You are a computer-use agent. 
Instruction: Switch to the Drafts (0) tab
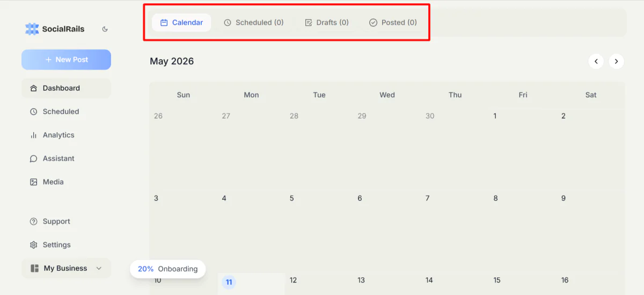pyautogui.click(x=326, y=23)
